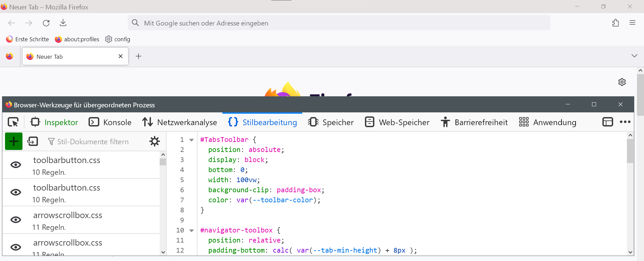Switch to the Konsole tab
Viewport: 644px width, 261px height.
(x=110, y=122)
